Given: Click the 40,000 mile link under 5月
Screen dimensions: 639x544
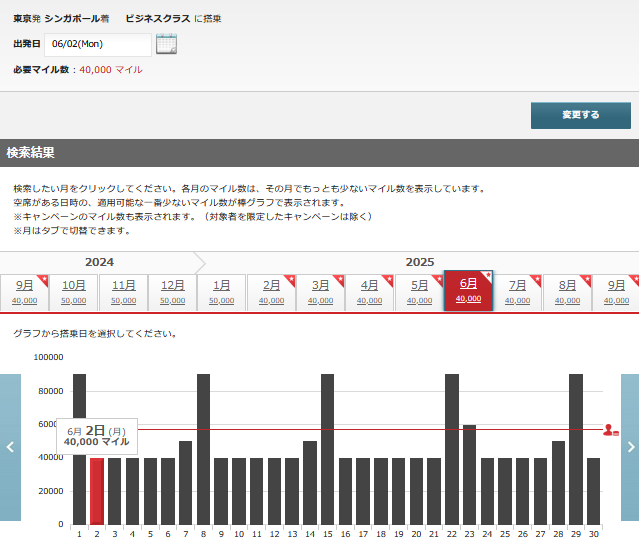Looking at the screenshot, I should point(419,300).
